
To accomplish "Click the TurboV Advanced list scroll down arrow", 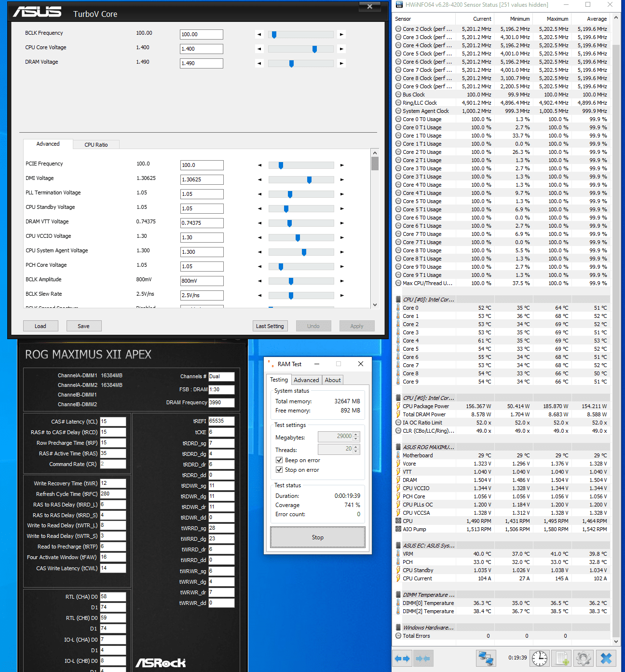I will (x=375, y=304).
